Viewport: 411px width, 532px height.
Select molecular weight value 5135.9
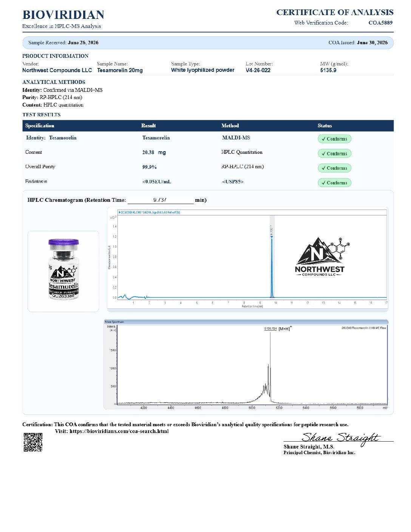point(328,70)
